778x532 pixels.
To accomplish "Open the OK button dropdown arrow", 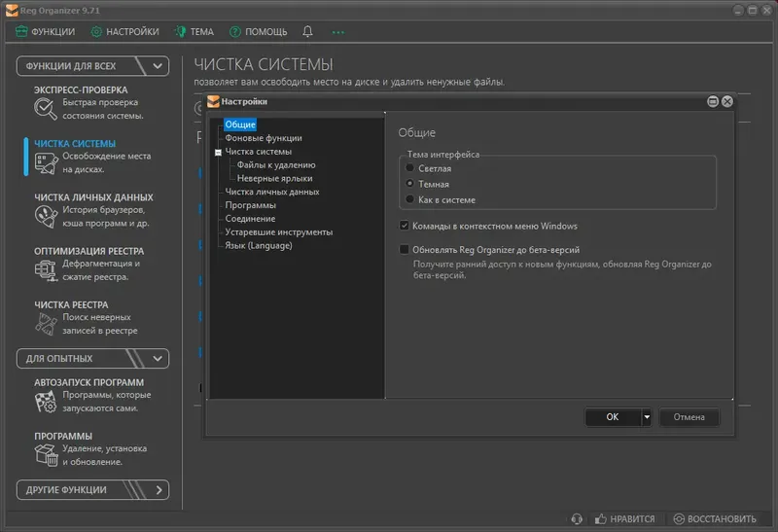I will pyautogui.click(x=647, y=417).
